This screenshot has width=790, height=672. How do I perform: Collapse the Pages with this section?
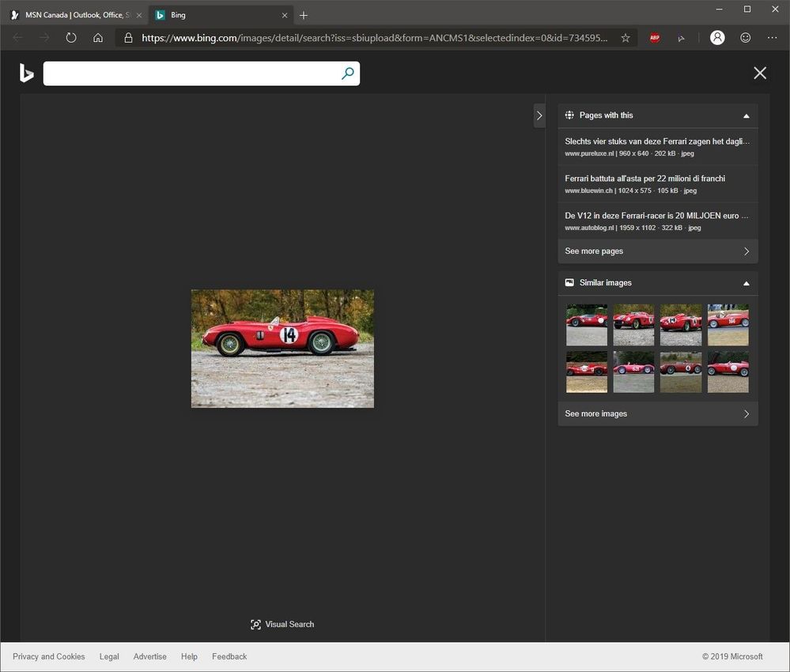coord(746,115)
